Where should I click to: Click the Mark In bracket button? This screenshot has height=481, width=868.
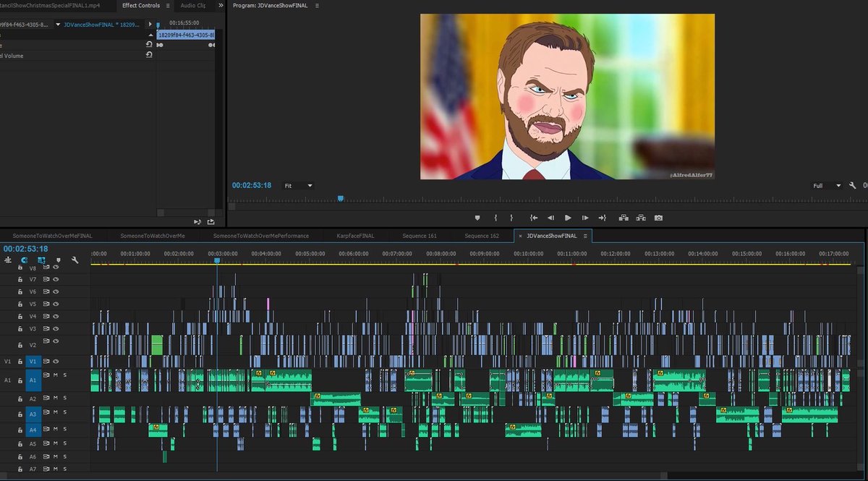click(x=495, y=218)
